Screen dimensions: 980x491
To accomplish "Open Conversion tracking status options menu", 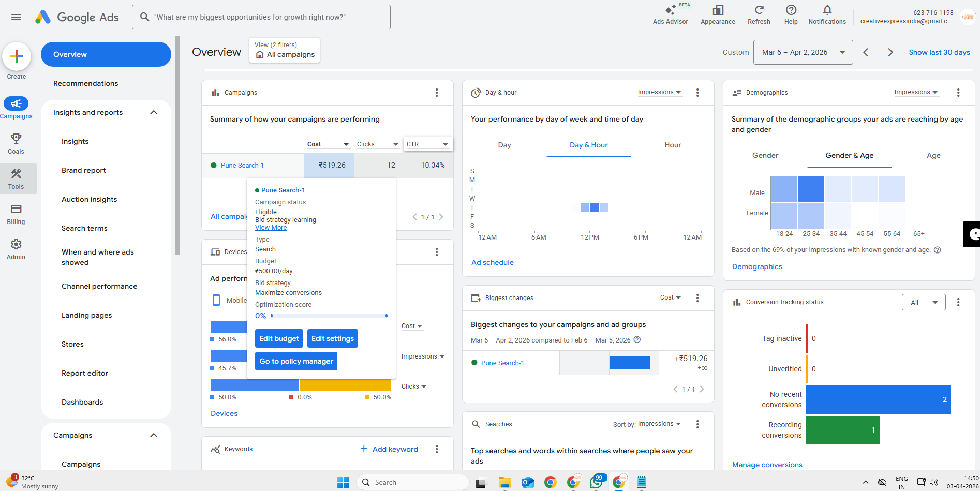I will pos(958,302).
